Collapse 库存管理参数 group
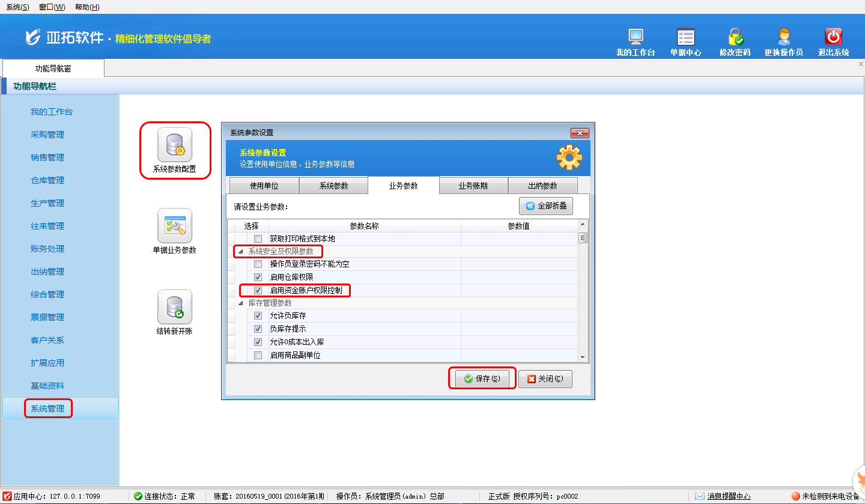 click(241, 303)
